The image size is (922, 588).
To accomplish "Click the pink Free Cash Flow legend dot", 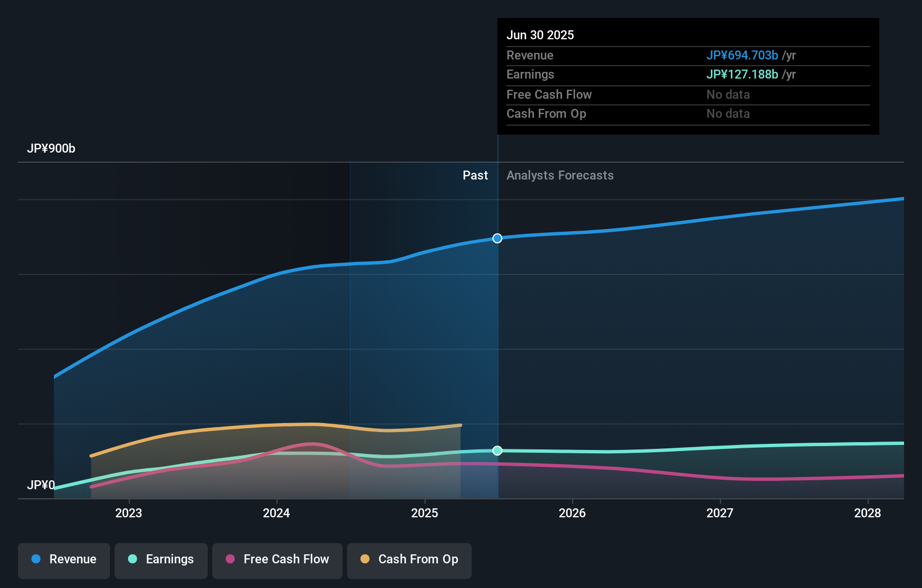I will click(229, 559).
